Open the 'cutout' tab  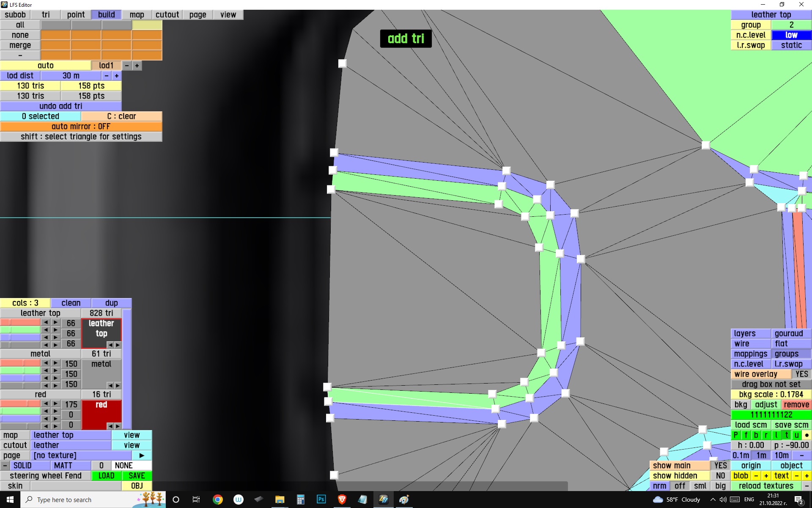(x=167, y=15)
